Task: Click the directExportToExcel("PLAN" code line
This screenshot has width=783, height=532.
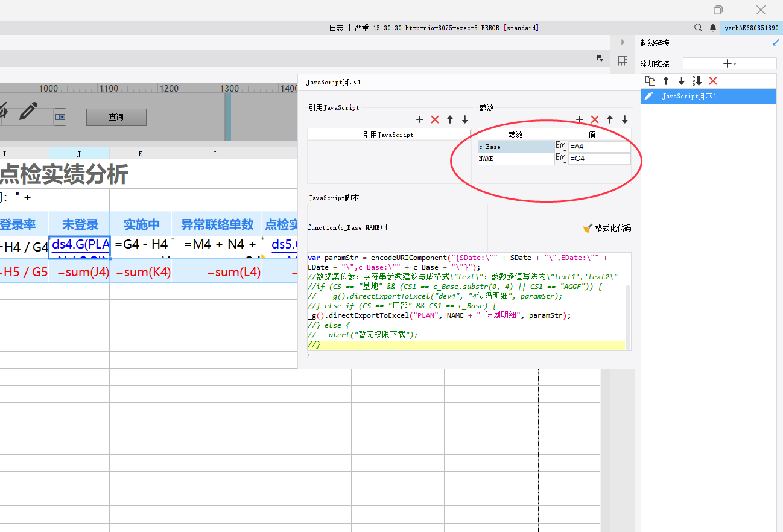Action: (439, 315)
